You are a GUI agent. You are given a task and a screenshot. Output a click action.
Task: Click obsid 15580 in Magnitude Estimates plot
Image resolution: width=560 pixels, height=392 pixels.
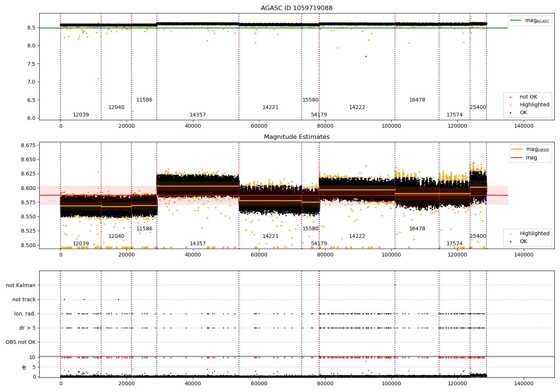click(310, 229)
